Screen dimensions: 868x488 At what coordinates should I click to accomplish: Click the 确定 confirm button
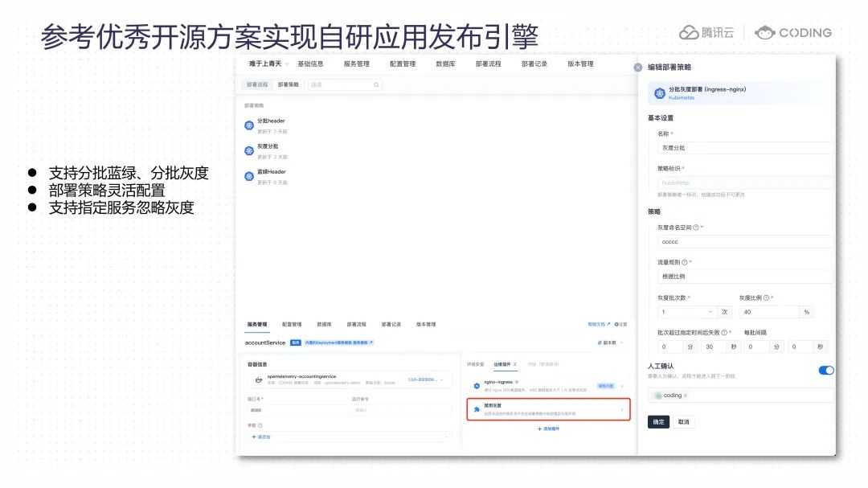pos(658,422)
